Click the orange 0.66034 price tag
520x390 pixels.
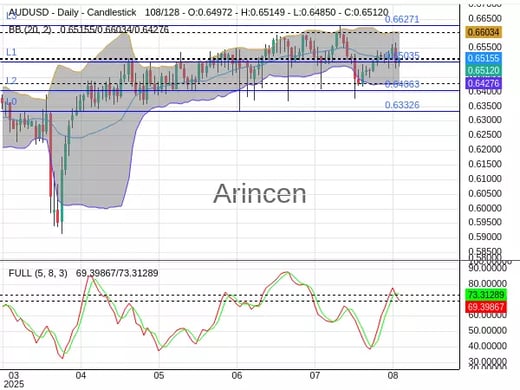click(483, 32)
